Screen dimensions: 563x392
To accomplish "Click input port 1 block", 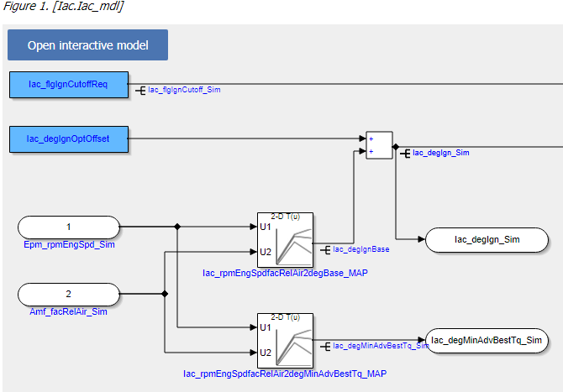I will [69, 227].
